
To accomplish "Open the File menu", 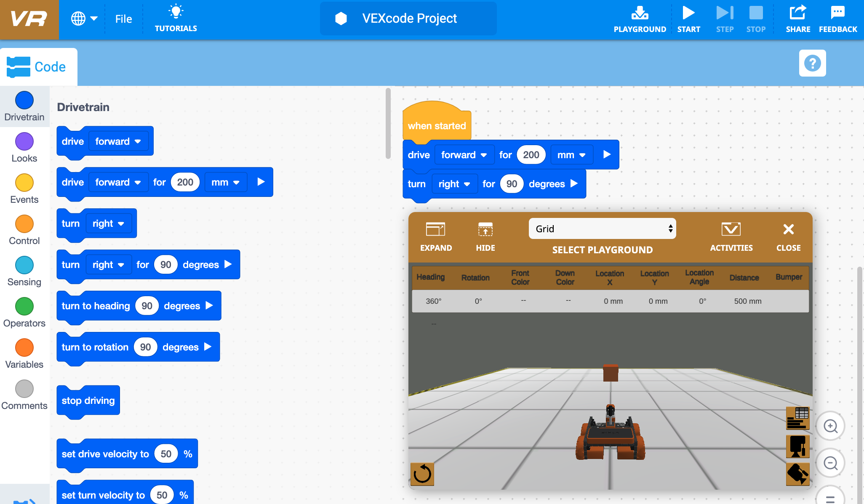I will click(x=123, y=19).
